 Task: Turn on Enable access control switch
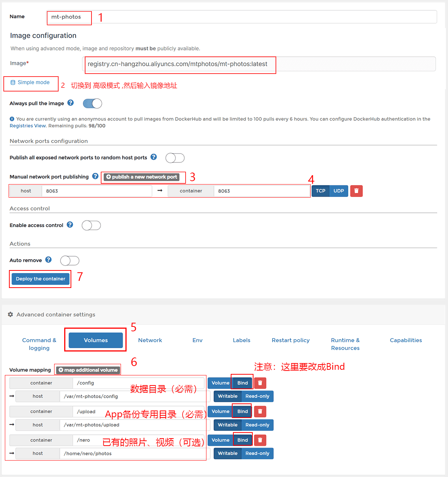[91, 226]
